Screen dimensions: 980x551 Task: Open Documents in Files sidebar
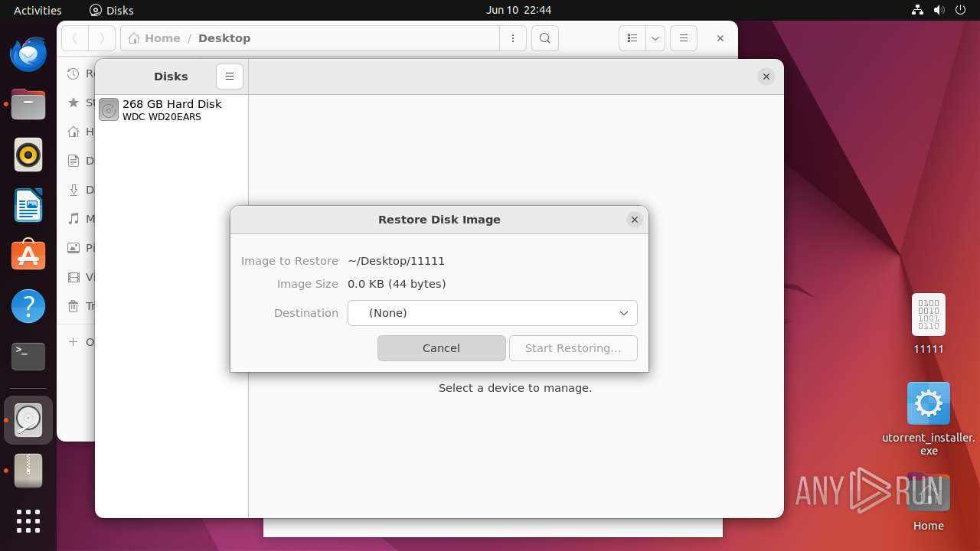(x=80, y=161)
